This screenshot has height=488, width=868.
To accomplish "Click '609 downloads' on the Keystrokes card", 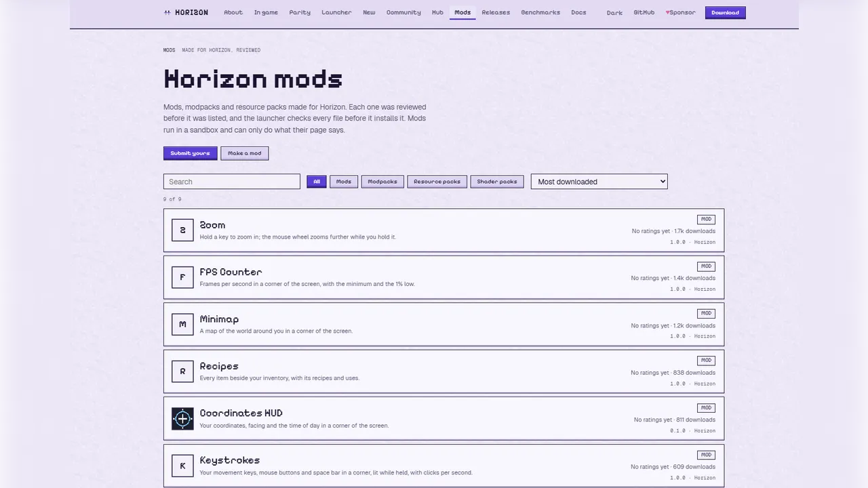I will pyautogui.click(x=694, y=466).
